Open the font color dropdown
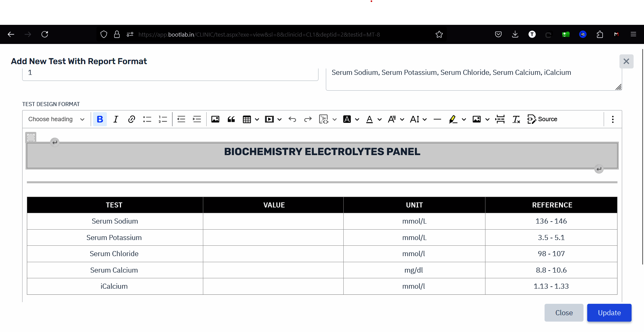 click(x=379, y=119)
